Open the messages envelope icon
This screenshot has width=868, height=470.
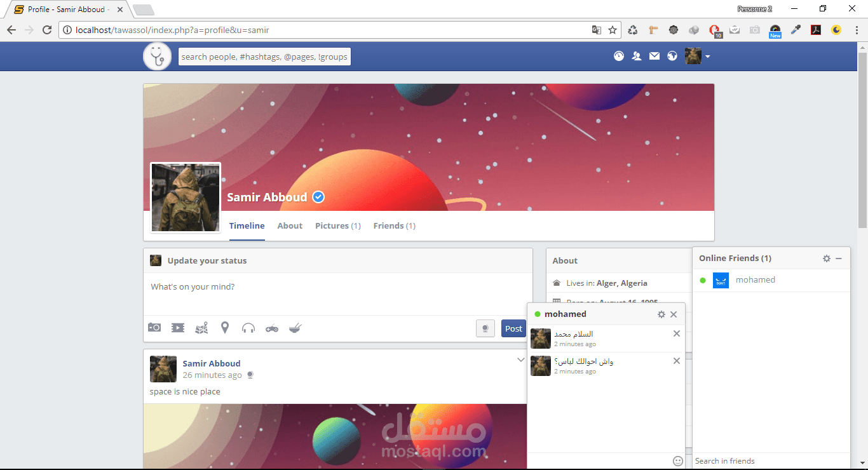pyautogui.click(x=654, y=56)
